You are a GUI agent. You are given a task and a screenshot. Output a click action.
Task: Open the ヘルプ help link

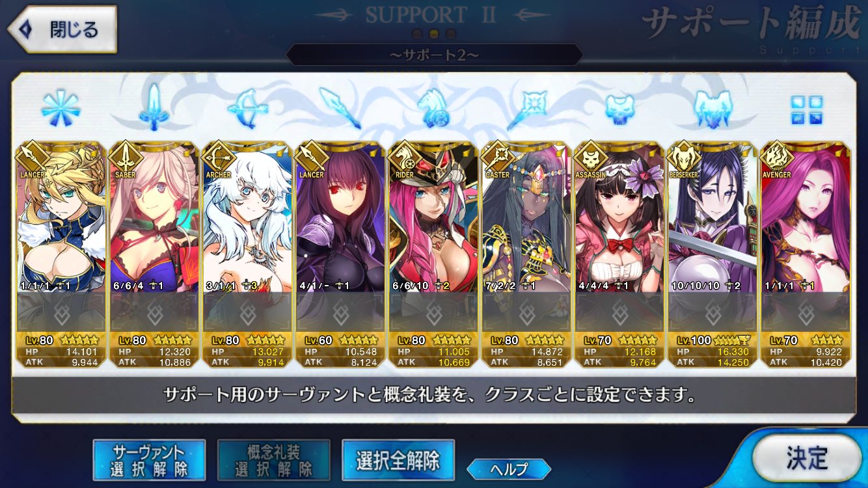(509, 468)
